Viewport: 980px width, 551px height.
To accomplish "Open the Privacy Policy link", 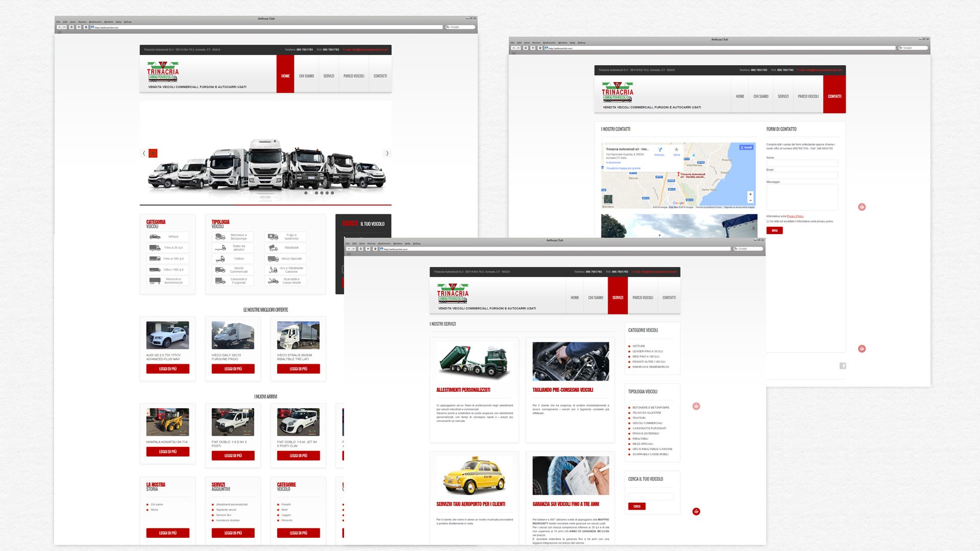I will point(795,216).
